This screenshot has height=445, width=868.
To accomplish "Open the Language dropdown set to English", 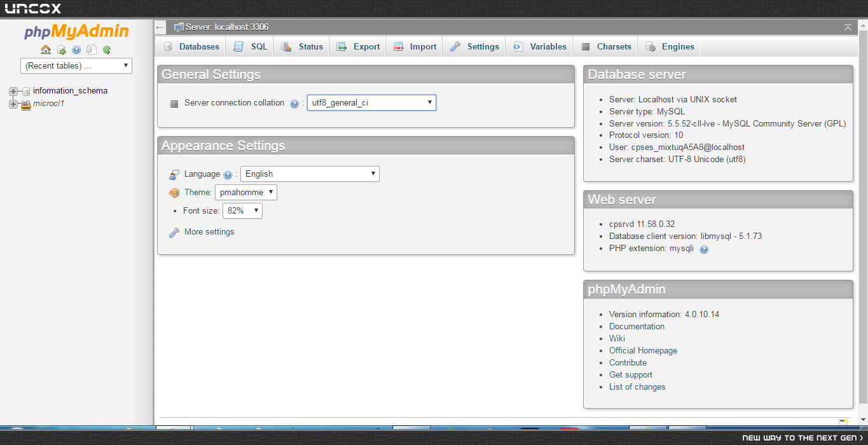I will point(310,174).
